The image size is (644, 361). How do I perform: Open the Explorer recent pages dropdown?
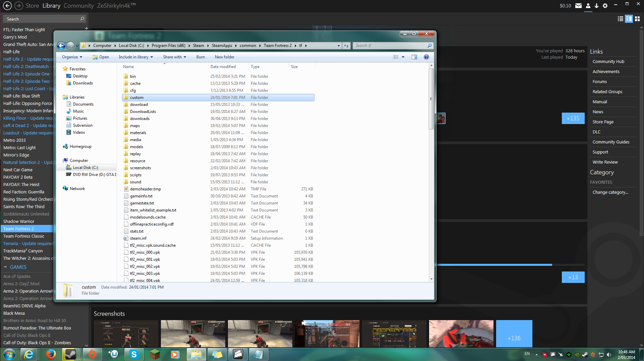pos(77,46)
